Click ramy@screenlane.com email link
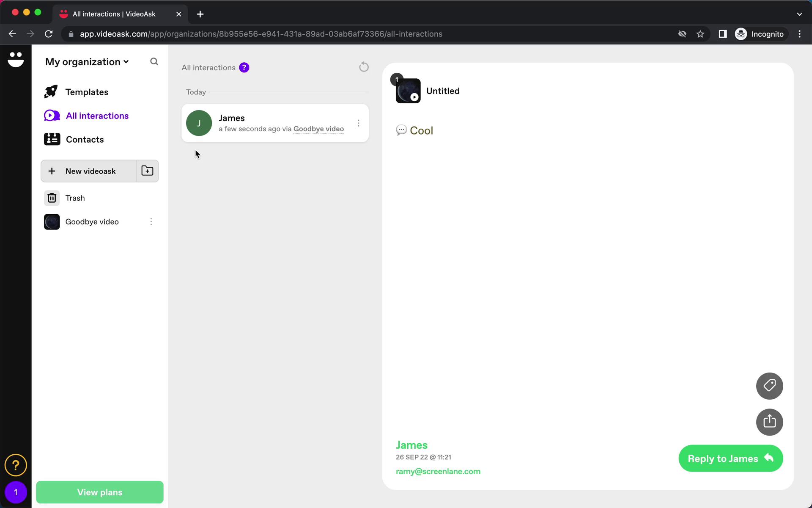 438,471
